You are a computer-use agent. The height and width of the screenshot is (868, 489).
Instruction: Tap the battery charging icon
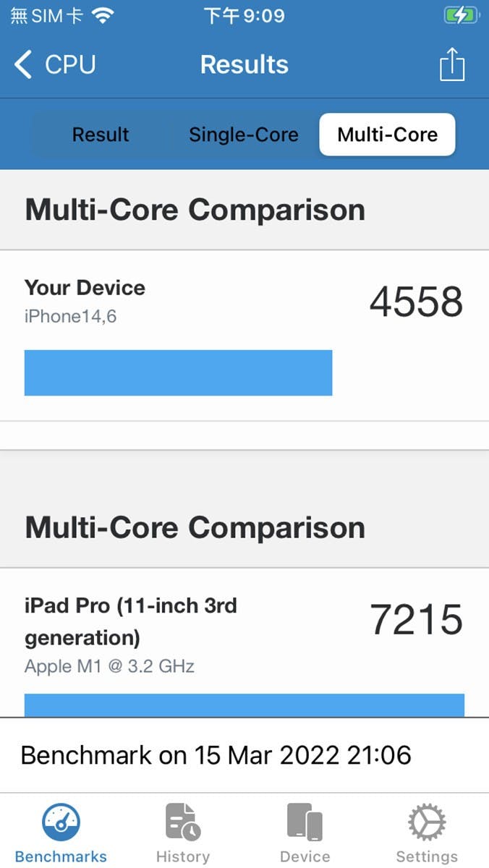pyautogui.click(x=460, y=15)
